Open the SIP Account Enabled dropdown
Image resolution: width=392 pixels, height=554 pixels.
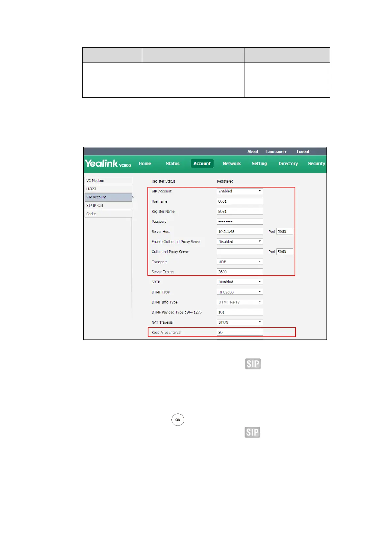(240, 191)
